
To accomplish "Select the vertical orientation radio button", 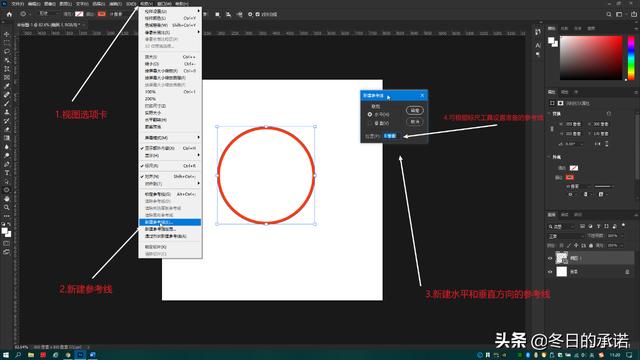I will pyautogui.click(x=370, y=123).
